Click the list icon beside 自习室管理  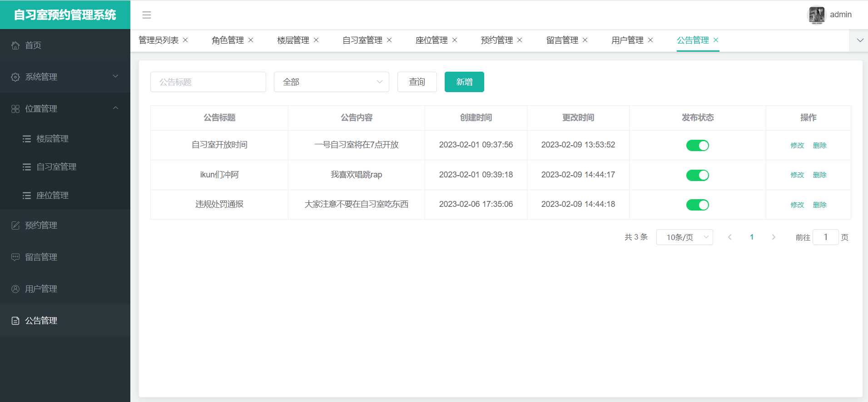click(27, 167)
